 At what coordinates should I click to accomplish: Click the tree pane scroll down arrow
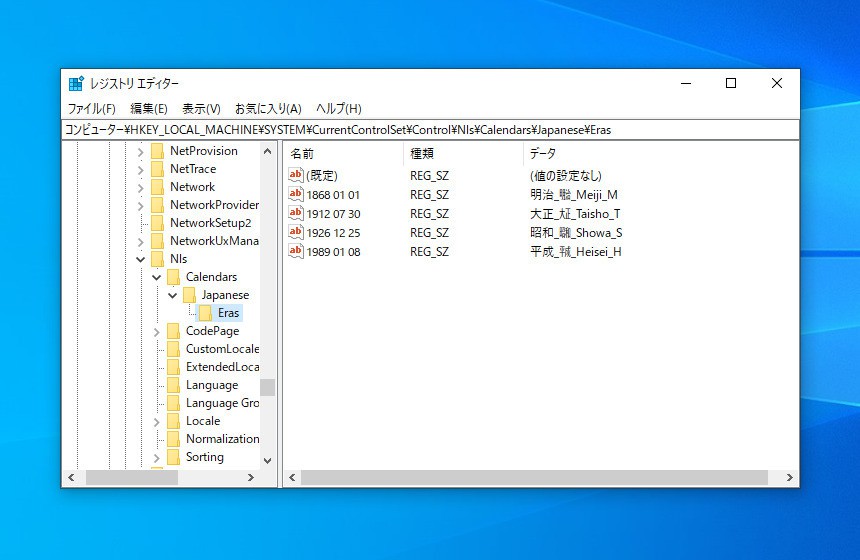click(x=267, y=460)
